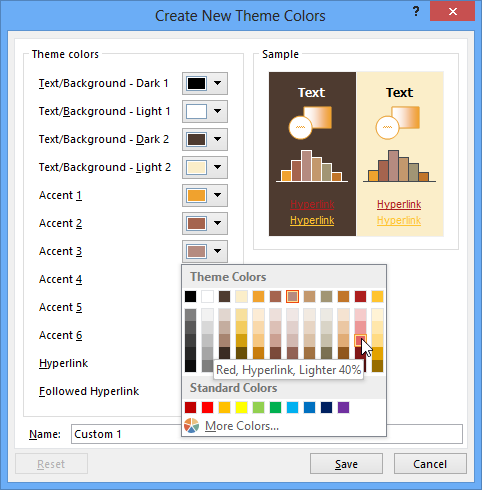Click the Hyperlink label in theme colors list
Image resolution: width=482 pixels, height=490 pixels.
[x=63, y=363]
